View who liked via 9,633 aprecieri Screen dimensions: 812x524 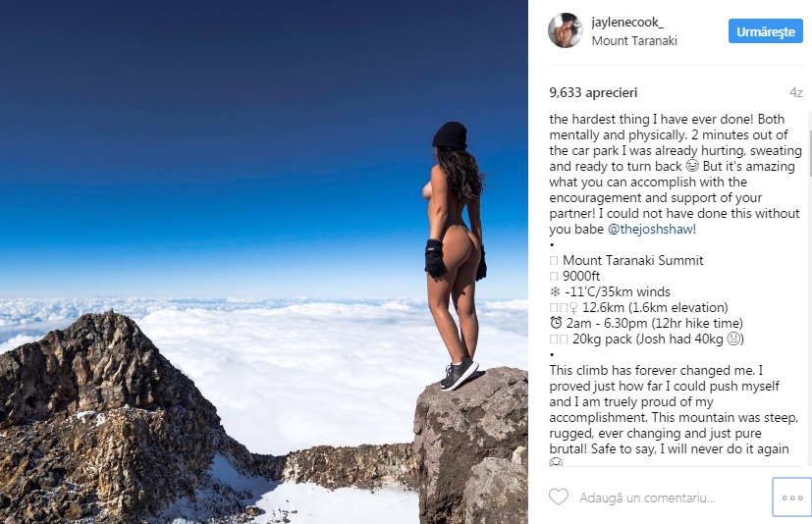coord(593,92)
